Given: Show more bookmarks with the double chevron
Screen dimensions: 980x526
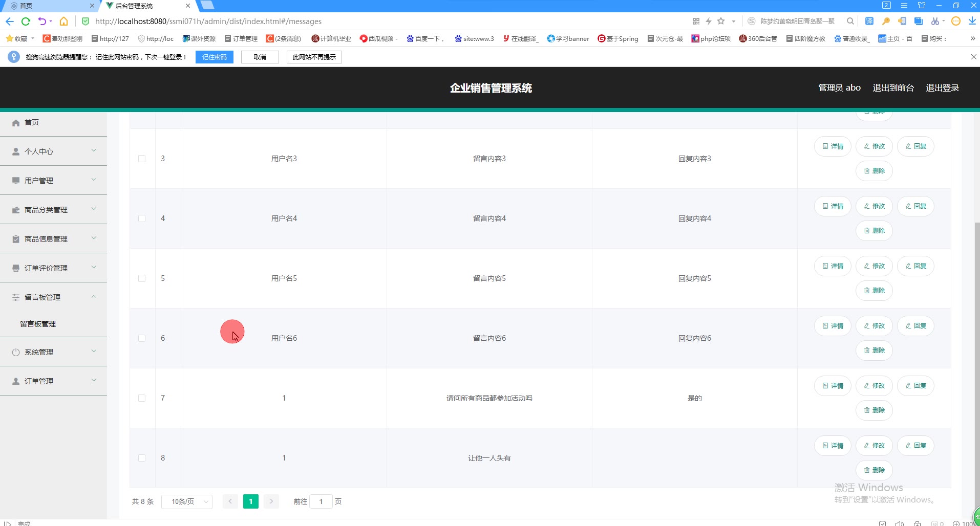Looking at the screenshot, I should click(972, 38).
